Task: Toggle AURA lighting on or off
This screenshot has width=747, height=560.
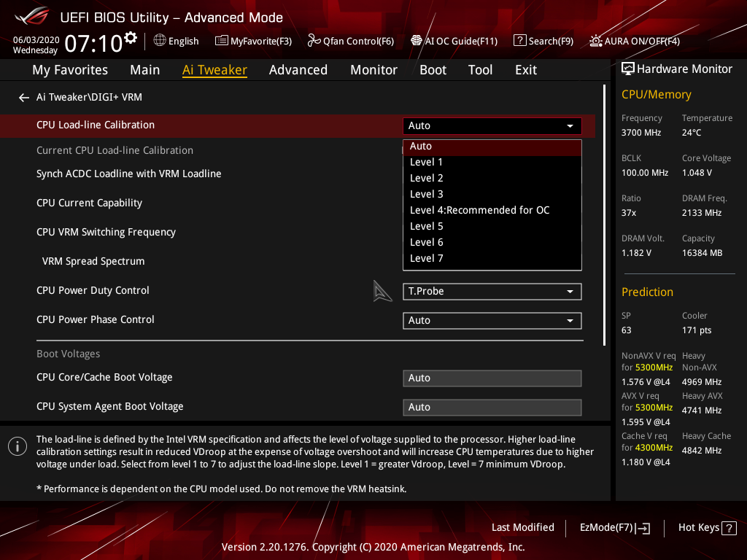Action: [x=633, y=41]
